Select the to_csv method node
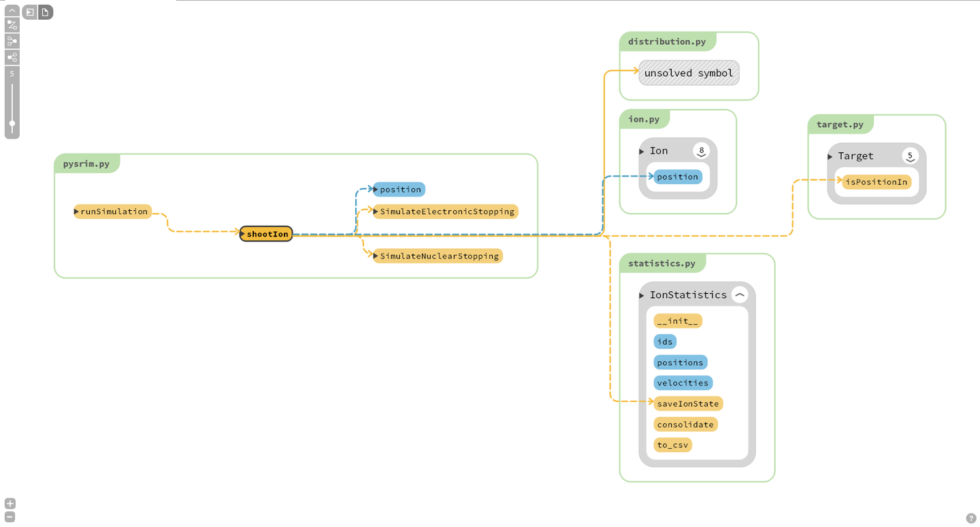980x527 pixels. (672, 445)
